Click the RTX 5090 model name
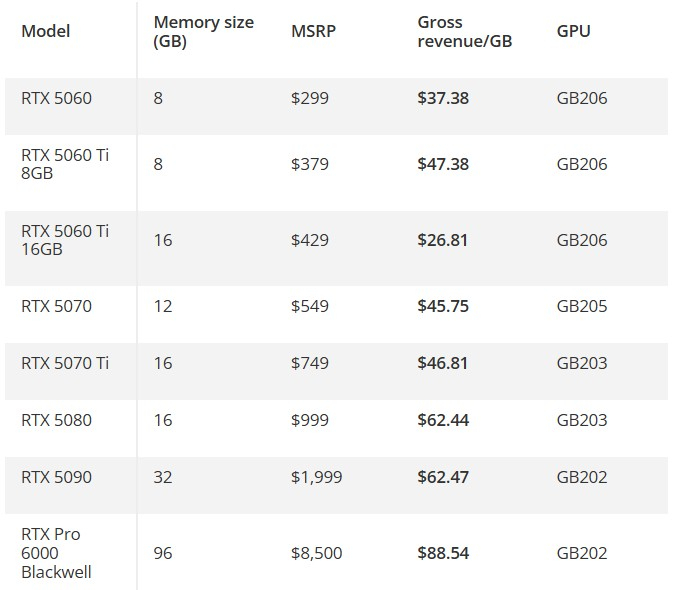 pos(56,477)
